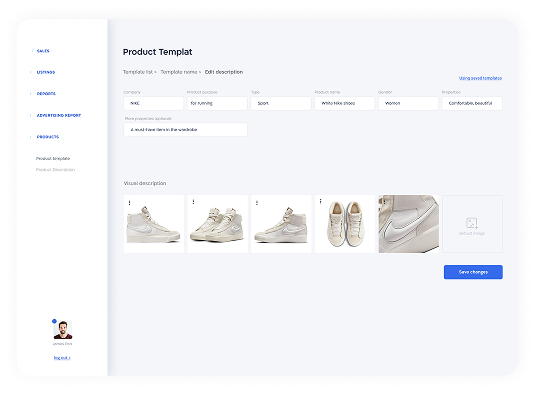Select the left-facing single shoe thumbnail
Viewport: 538px width, 393px height.
point(281,224)
